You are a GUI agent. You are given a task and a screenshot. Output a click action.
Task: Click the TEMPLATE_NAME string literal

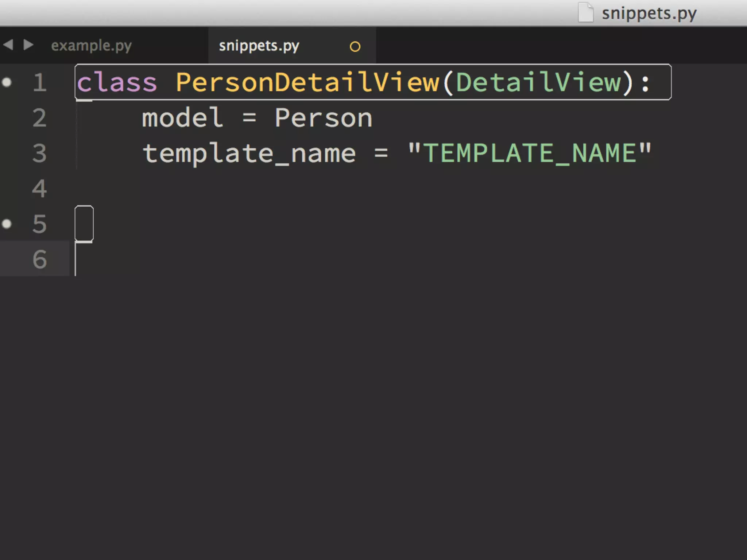pos(530,153)
